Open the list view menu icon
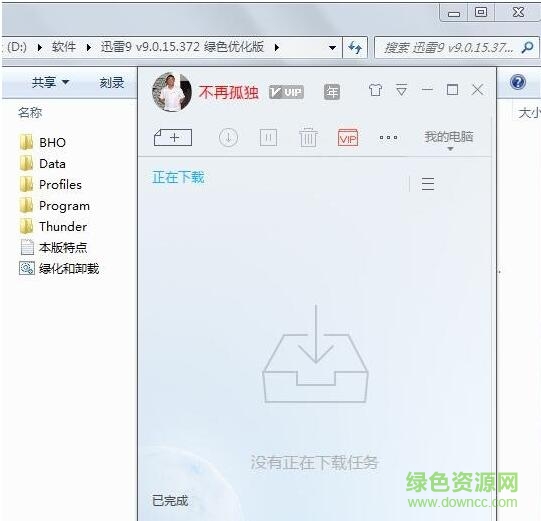Image resolution: width=541 pixels, height=521 pixels. pos(428,184)
